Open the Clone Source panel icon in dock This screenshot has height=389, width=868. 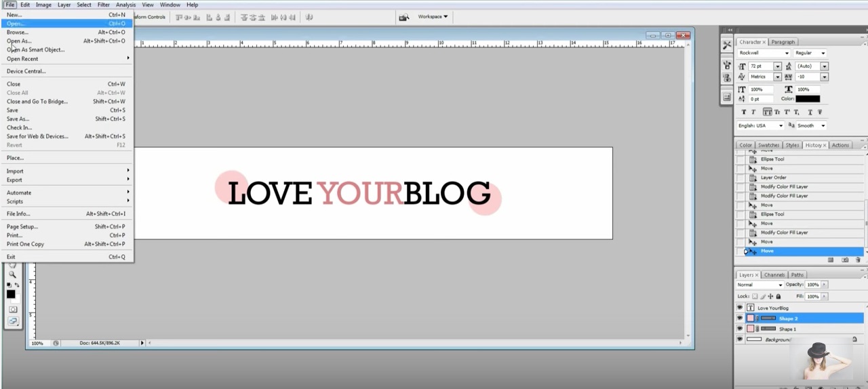click(x=727, y=78)
